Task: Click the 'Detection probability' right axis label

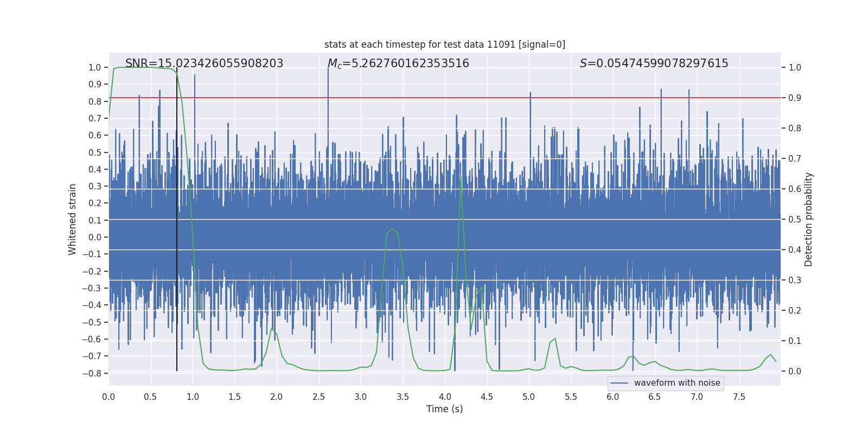Action: (x=809, y=219)
